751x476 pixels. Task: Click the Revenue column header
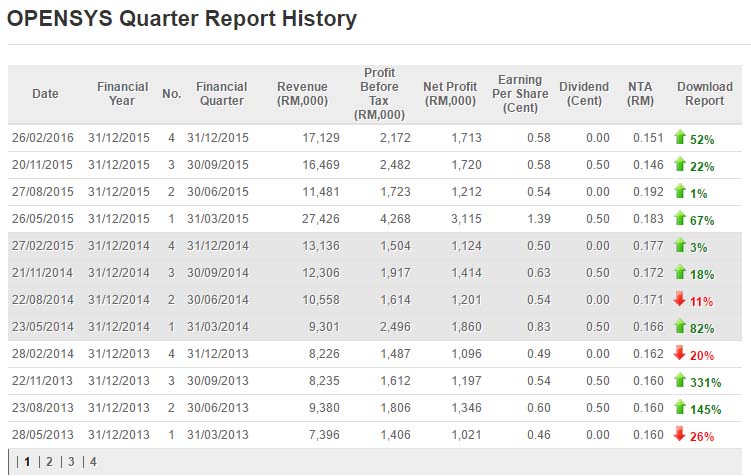pos(302,94)
